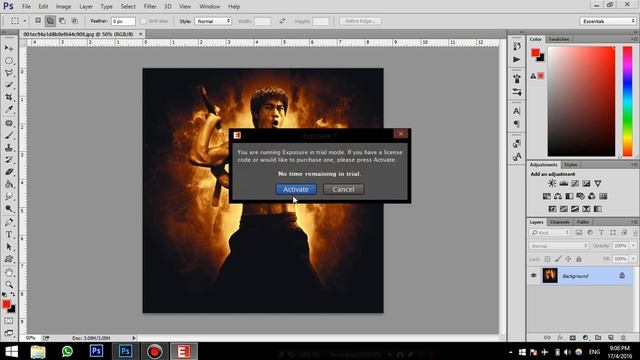
Task: Add a Black & White adjustment
Action: 569,196
